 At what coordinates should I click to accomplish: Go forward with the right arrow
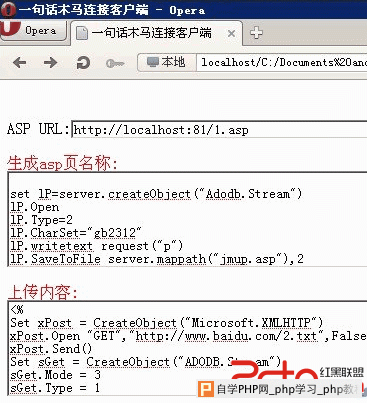[50, 62]
